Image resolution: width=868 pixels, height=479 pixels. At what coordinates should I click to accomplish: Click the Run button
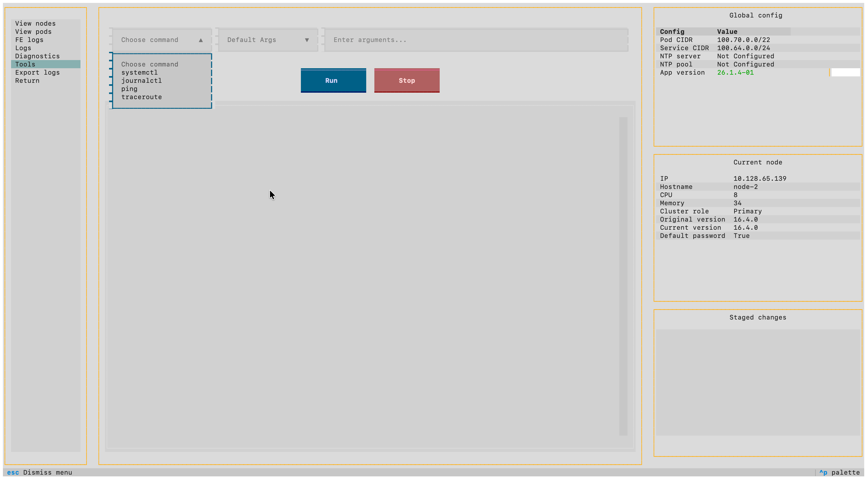(333, 80)
